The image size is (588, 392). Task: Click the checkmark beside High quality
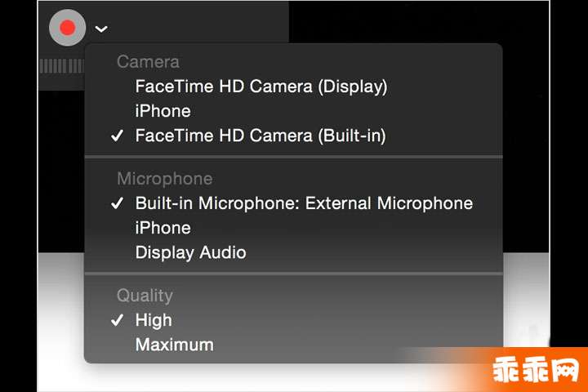click(x=117, y=320)
